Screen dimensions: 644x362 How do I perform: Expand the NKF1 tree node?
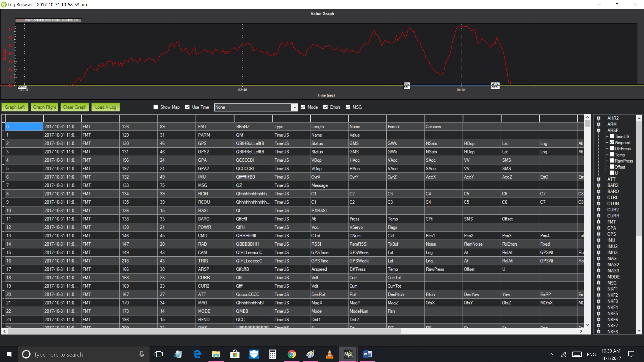pos(599,289)
